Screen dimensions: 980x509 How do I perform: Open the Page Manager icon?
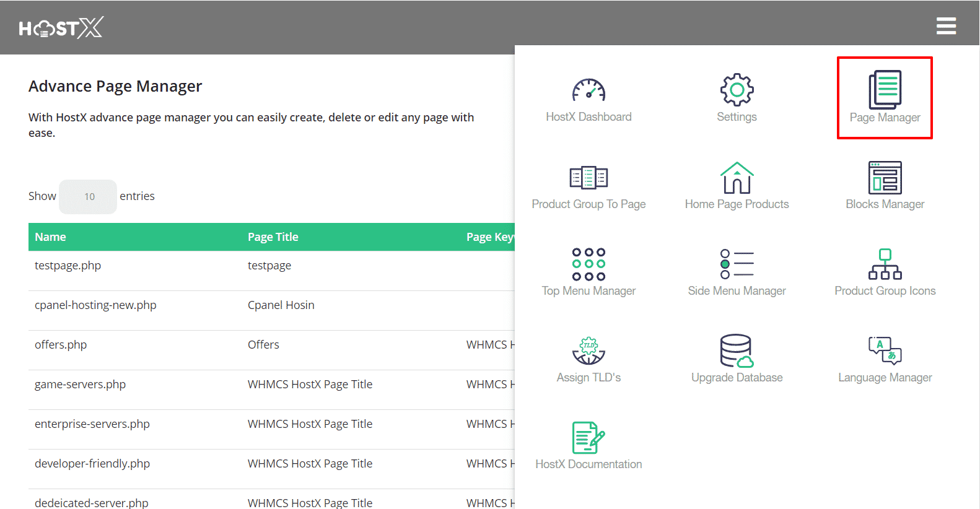(885, 90)
